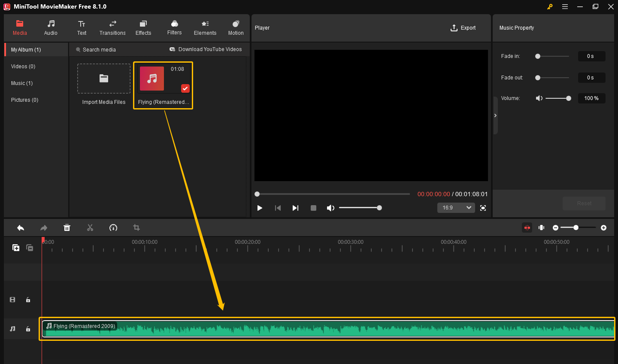Zoom in the timeline
The width and height of the screenshot is (618, 364).
tap(603, 227)
